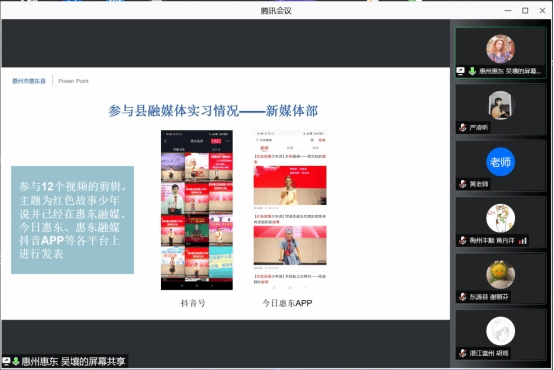554x370 pixels.
Task: Click the screen-share icon in bottom-left status label
Action: coord(6,361)
